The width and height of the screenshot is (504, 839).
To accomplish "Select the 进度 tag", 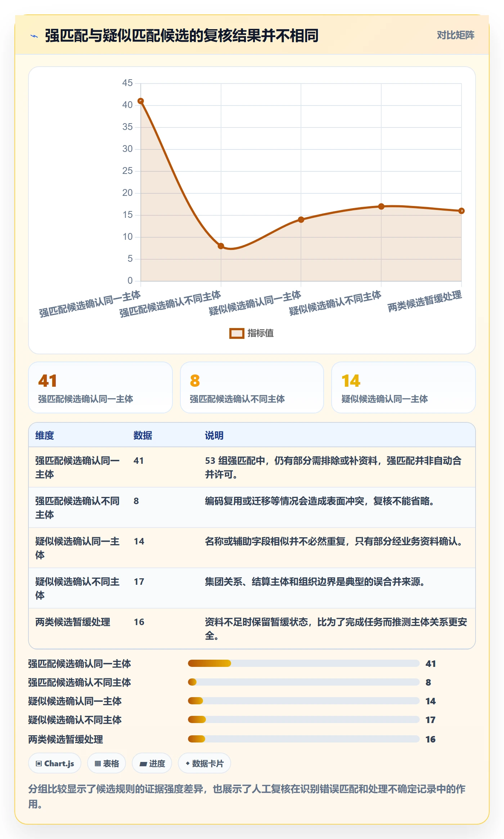I will (x=152, y=763).
